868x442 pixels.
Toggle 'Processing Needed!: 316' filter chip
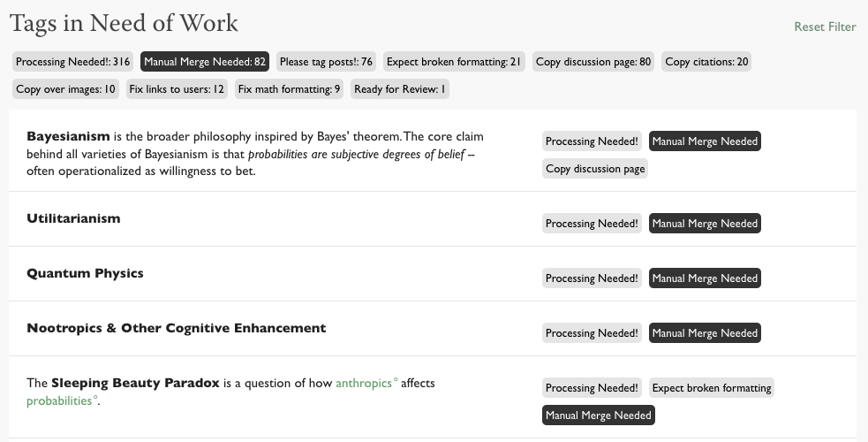(73, 62)
